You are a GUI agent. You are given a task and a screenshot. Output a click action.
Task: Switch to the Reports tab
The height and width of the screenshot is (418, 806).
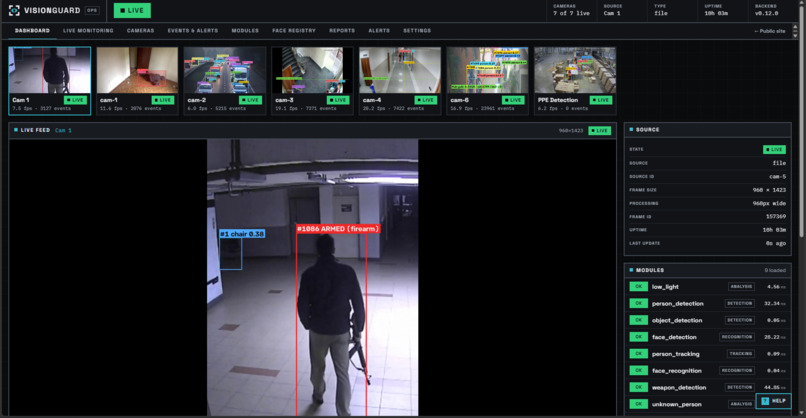pos(342,31)
